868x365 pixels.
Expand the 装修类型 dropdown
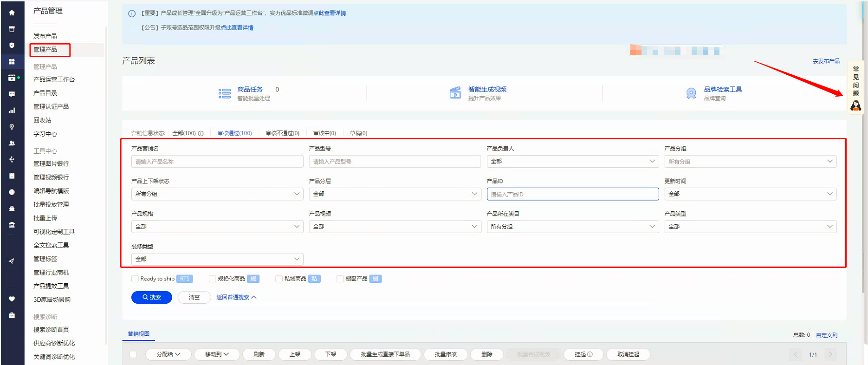pyautogui.click(x=217, y=259)
